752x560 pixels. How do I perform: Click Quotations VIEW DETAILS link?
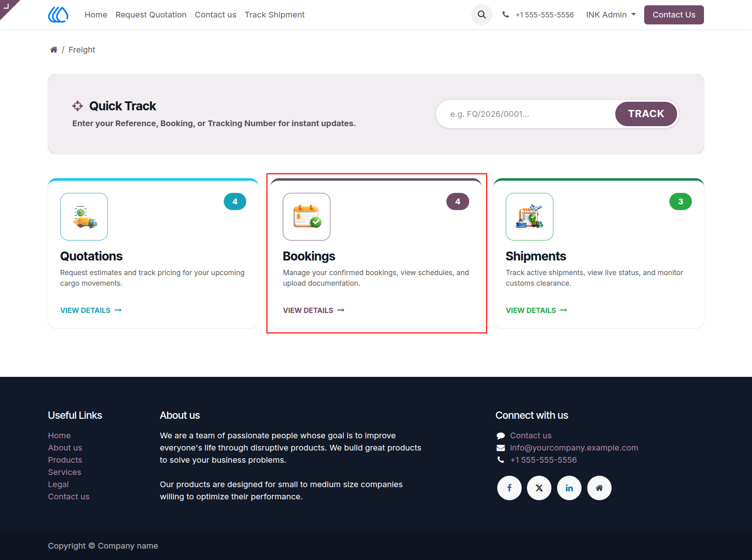click(91, 311)
